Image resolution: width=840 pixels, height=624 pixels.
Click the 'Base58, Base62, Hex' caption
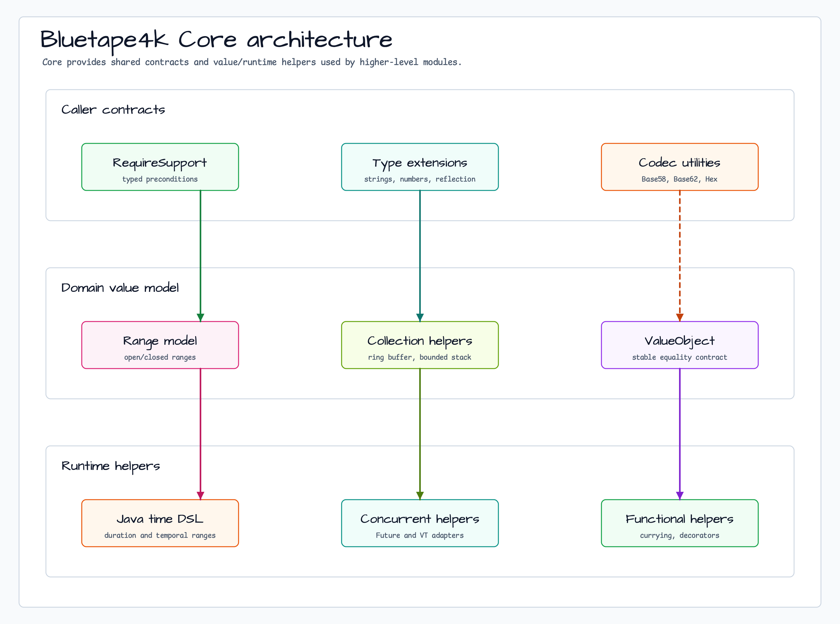click(x=680, y=179)
